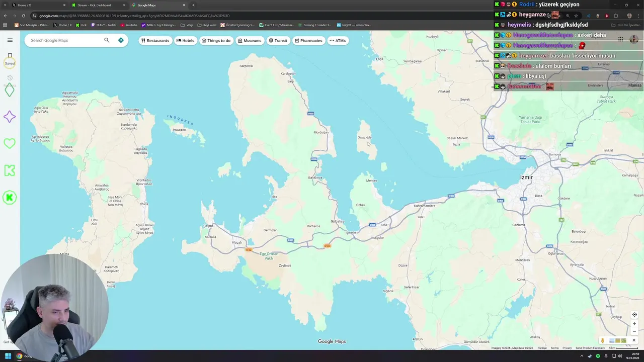The image size is (644, 362).
Task: Select the Pharmacies chip
Action: (x=308, y=40)
